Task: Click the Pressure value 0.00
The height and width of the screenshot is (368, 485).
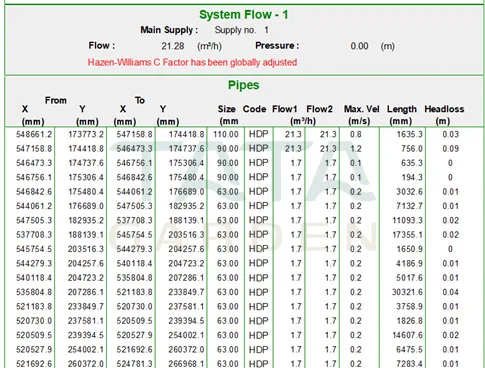Action: [x=359, y=46]
